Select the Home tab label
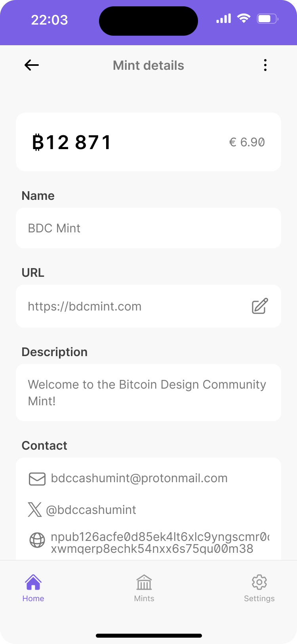This screenshot has height=644, width=297. click(x=33, y=598)
